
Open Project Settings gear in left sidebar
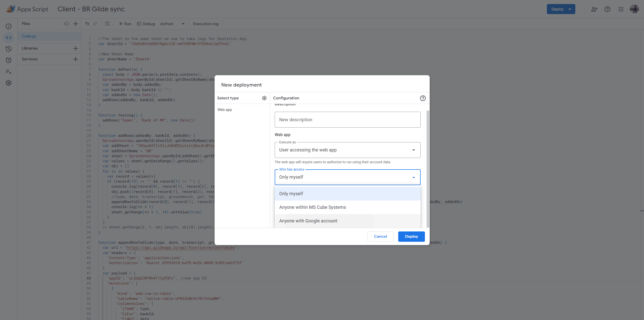(x=9, y=83)
